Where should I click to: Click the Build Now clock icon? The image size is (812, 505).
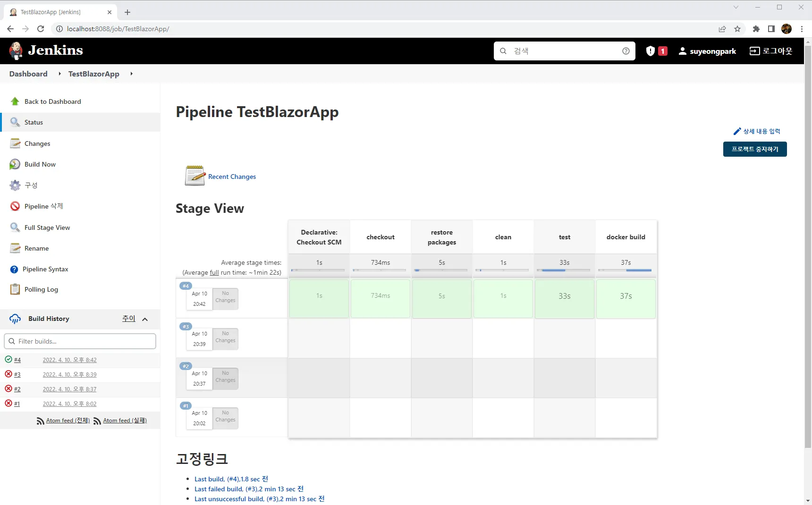tap(15, 164)
